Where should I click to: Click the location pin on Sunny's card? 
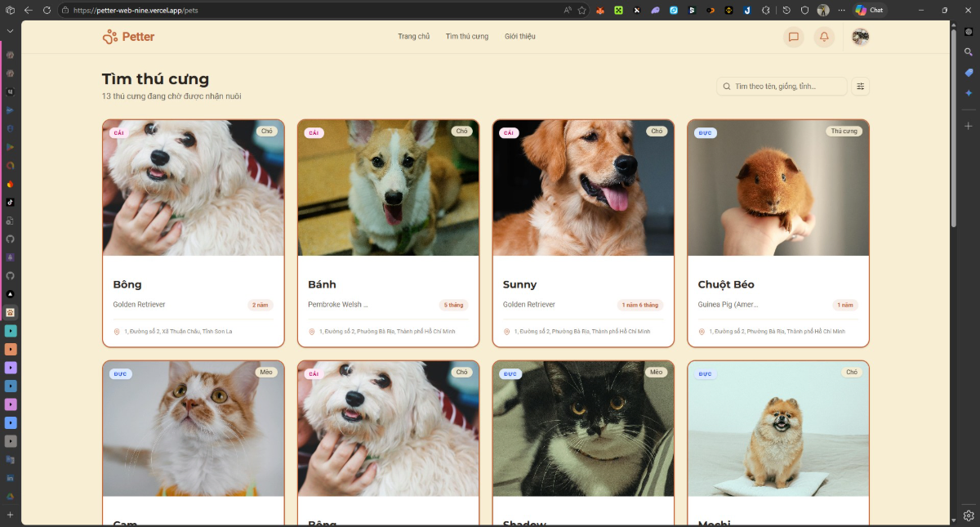point(506,332)
